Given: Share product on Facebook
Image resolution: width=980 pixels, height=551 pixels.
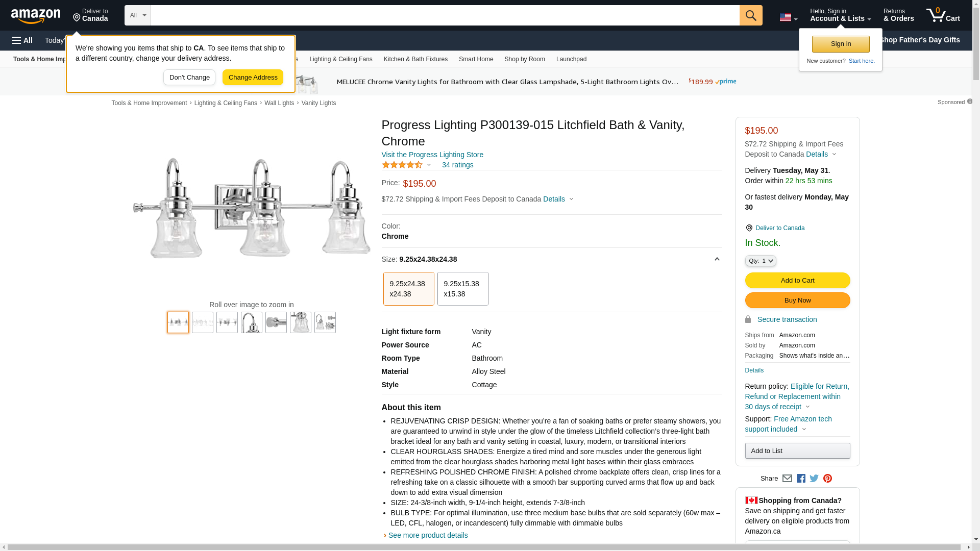Looking at the screenshot, I should pyautogui.click(x=801, y=479).
